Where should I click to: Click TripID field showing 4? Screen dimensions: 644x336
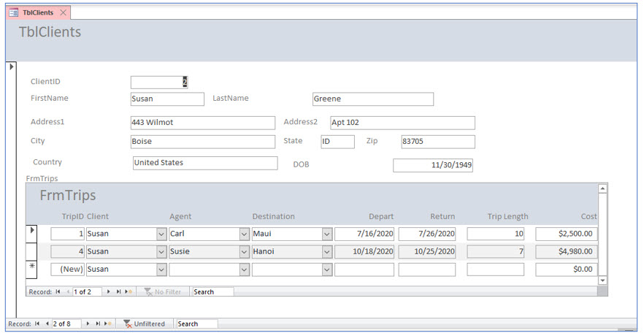tap(68, 252)
